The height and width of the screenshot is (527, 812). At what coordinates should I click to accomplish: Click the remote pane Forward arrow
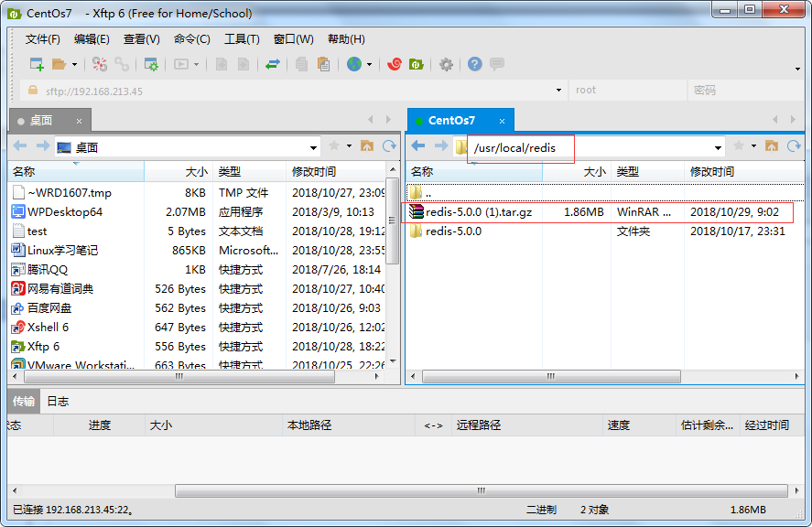tap(441, 146)
